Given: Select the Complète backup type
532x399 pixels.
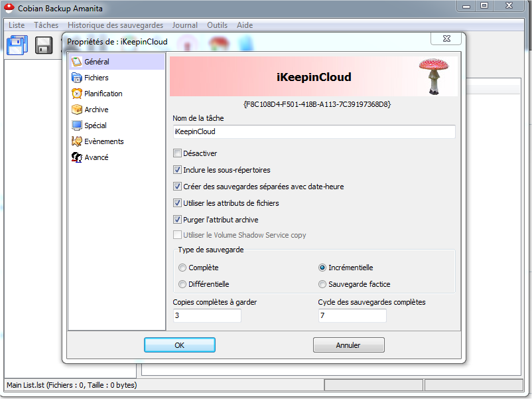Looking at the screenshot, I should pyautogui.click(x=182, y=268).
